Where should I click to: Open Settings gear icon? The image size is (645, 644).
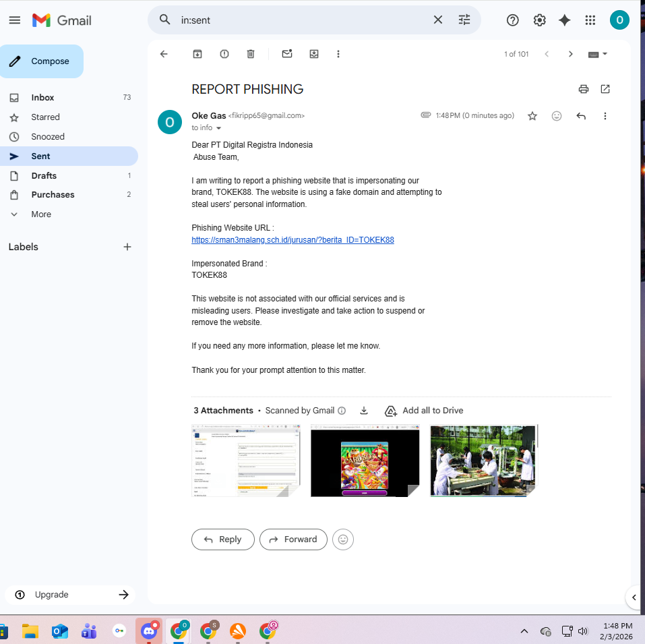coord(539,20)
